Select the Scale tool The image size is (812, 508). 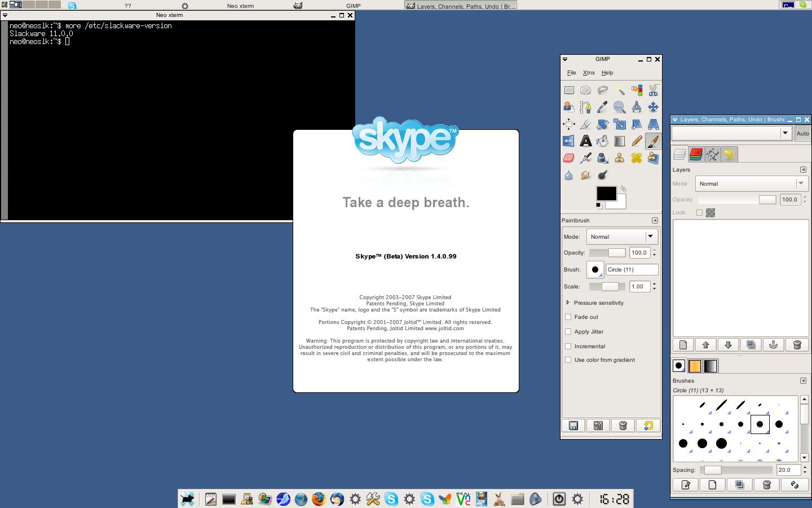coord(620,124)
